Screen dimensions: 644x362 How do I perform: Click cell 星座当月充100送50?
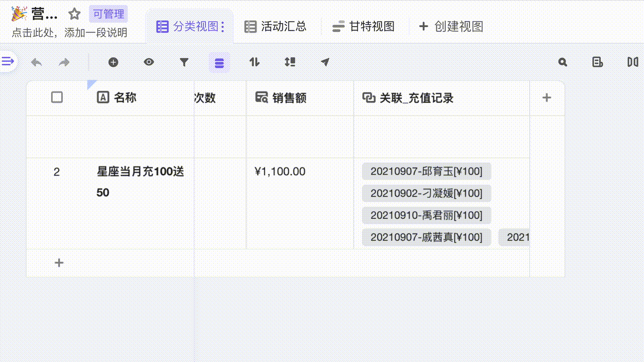coord(140,203)
